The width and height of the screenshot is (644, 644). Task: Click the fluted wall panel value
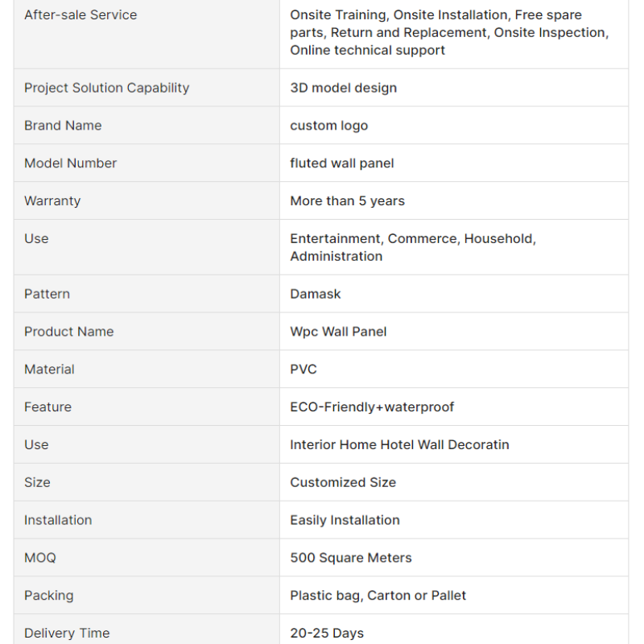pos(342,163)
